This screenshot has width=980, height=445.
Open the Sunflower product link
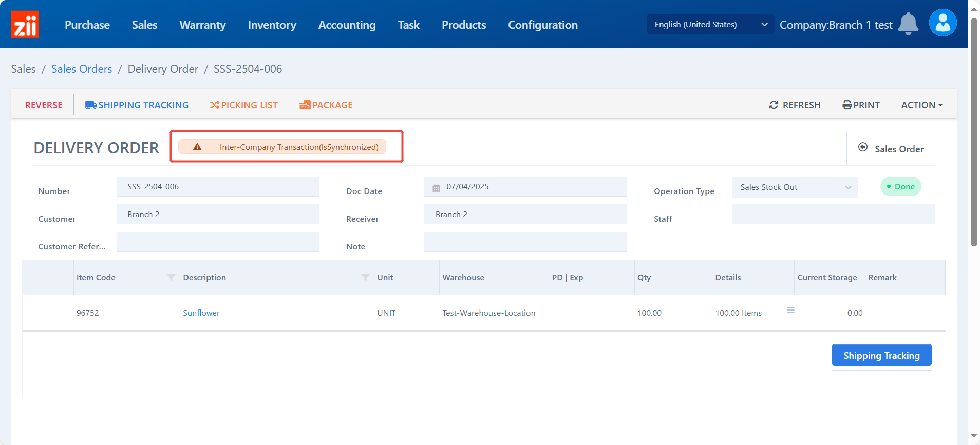click(x=201, y=313)
